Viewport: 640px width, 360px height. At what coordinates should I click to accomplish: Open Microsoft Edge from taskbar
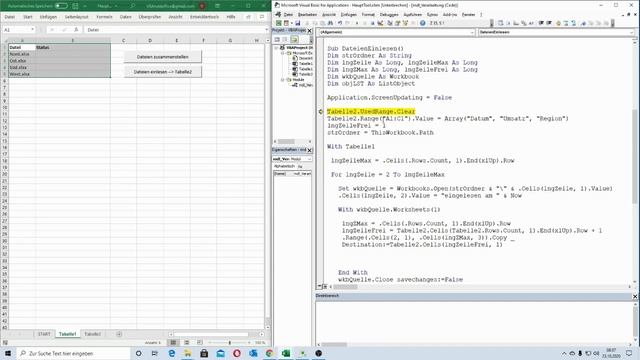pos(171,353)
